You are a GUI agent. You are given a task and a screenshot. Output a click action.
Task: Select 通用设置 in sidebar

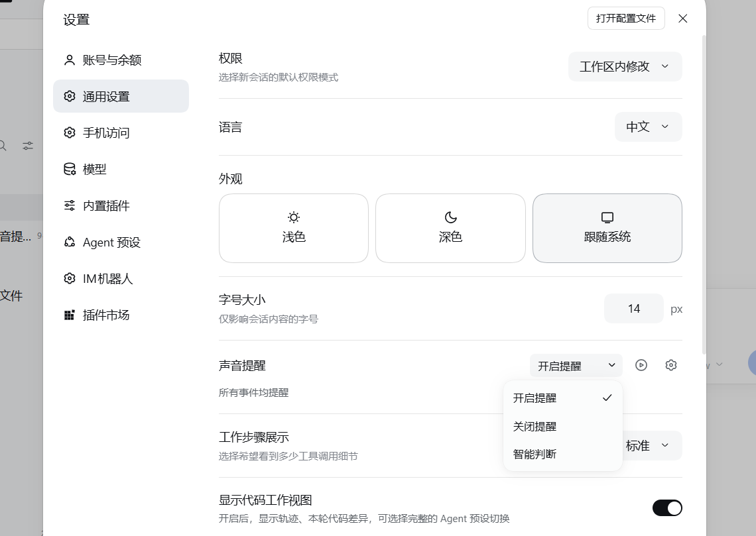pyautogui.click(x=121, y=96)
